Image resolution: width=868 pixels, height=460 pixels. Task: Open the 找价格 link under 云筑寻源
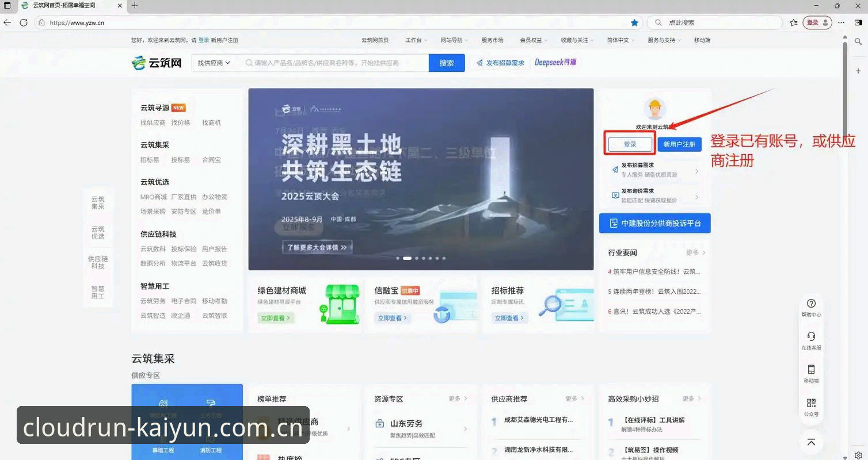point(180,122)
